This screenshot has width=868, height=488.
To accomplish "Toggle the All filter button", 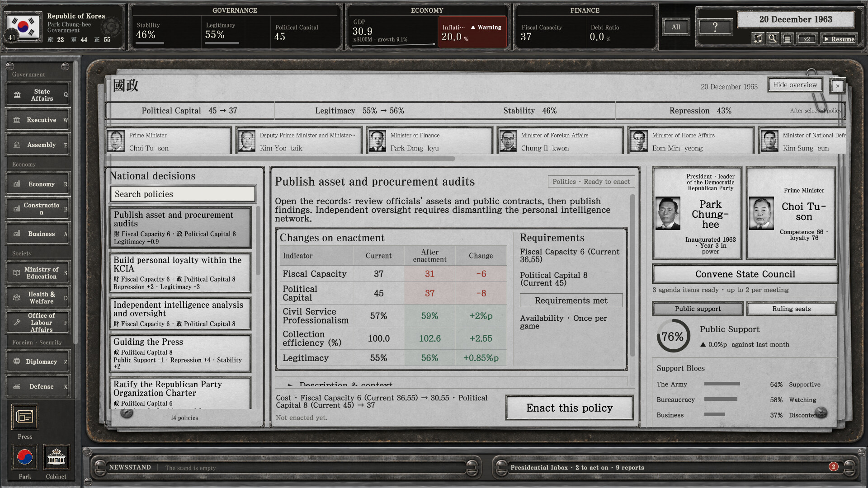I will pos(676,27).
